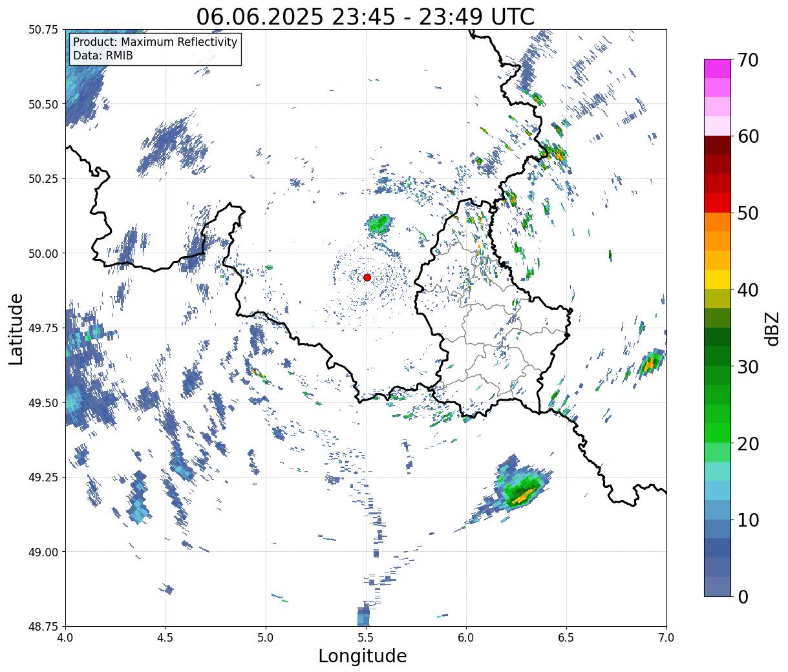Click the longitude tick label 7.0

[x=666, y=637]
